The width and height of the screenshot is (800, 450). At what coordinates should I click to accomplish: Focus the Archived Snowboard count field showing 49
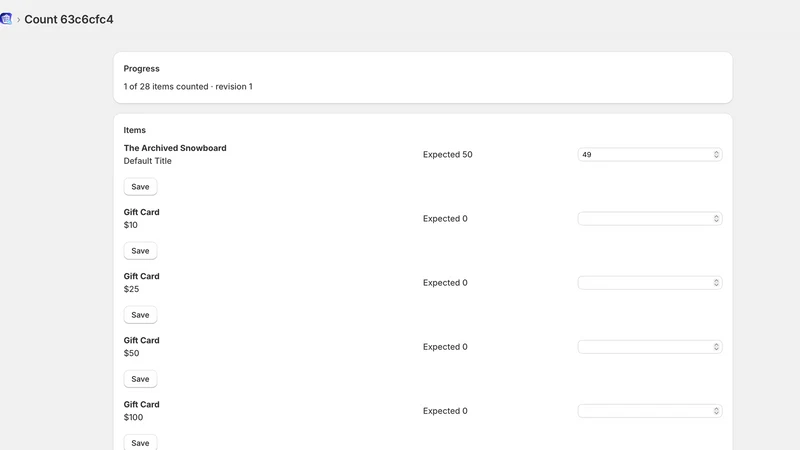coord(649,155)
